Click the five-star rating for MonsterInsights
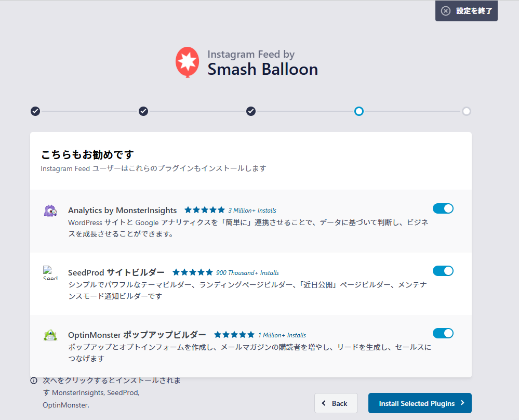Screen dimensions: 519x420 tap(205, 210)
